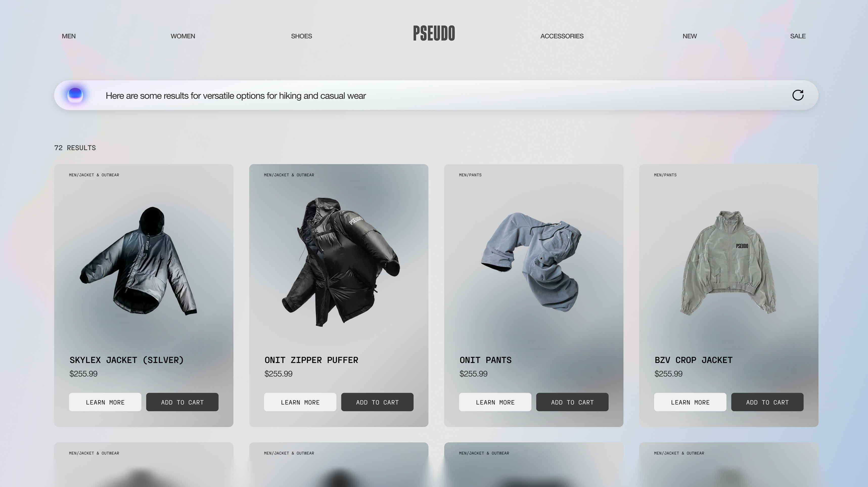The width and height of the screenshot is (868, 487).
Task: Open the MEN menu
Action: click(69, 36)
